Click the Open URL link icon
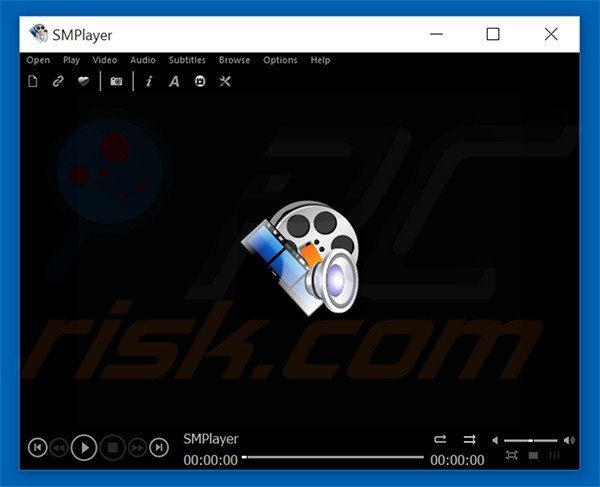Screen dimensions: 600x487 58,81
